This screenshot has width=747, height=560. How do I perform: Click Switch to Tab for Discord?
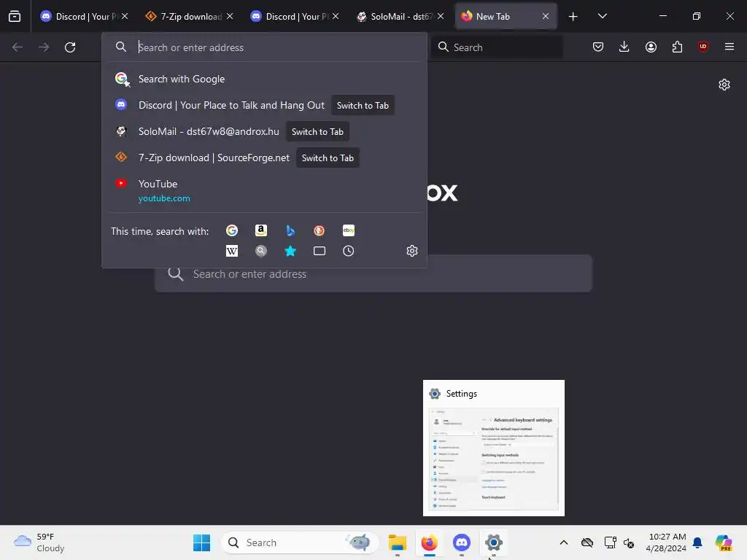coord(363,106)
